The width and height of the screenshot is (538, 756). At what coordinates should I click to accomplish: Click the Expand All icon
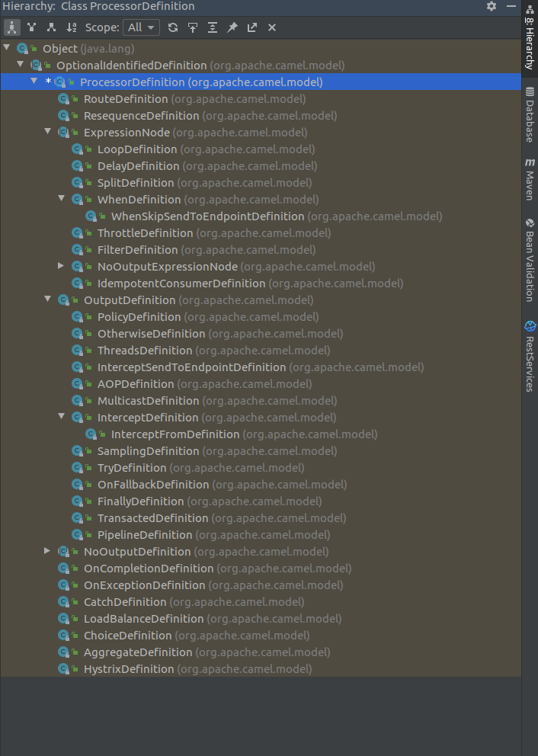[x=213, y=27]
